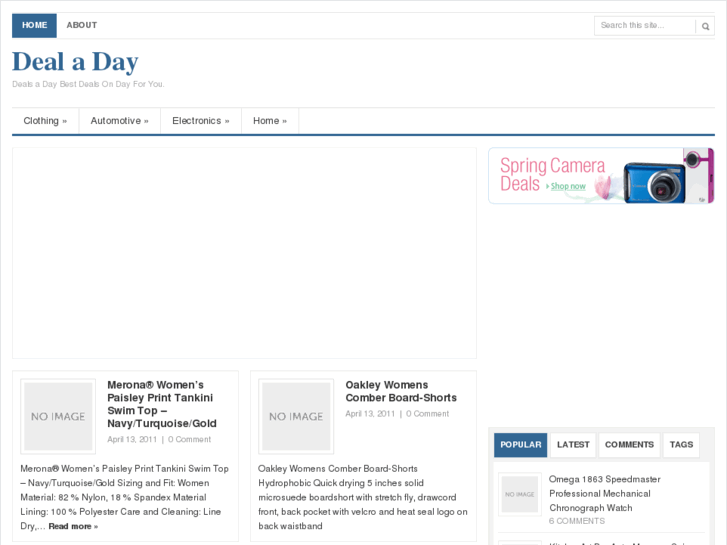Open 0 Comment link under Oakley post
This screenshot has height=545, width=727.
point(427,414)
